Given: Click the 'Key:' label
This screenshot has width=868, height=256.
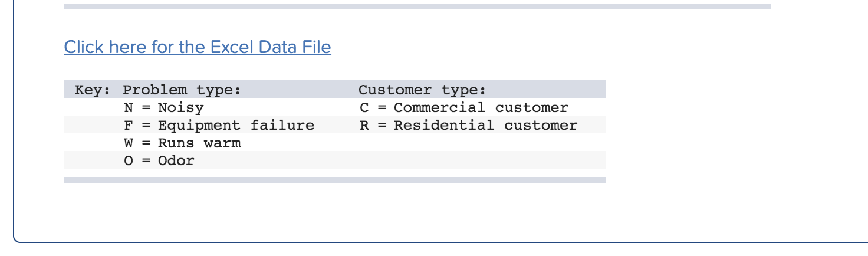Looking at the screenshot, I should pyautogui.click(x=93, y=90).
